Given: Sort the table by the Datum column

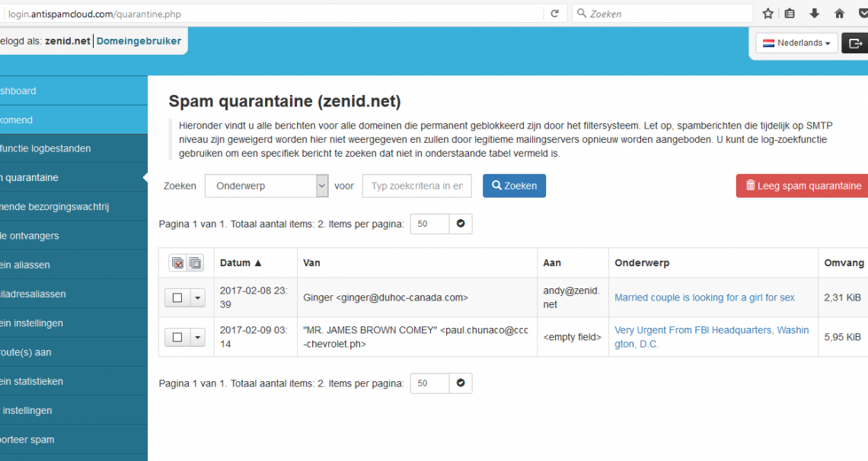Looking at the screenshot, I should 241,263.
